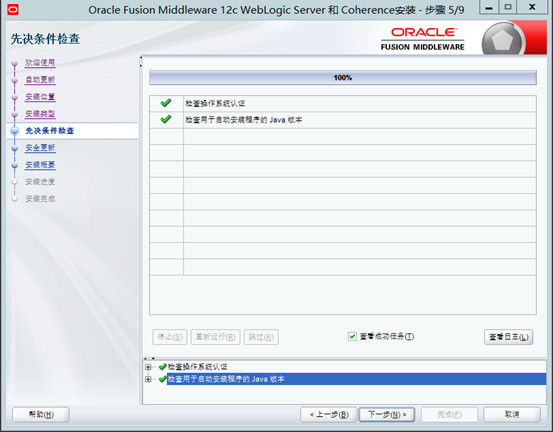Click the 完成(F) button
The width and height of the screenshot is (553, 432).
pyautogui.click(x=449, y=415)
